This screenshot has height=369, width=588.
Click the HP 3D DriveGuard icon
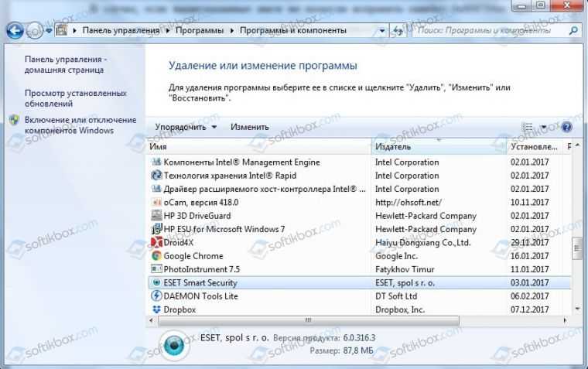(x=156, y=215)
